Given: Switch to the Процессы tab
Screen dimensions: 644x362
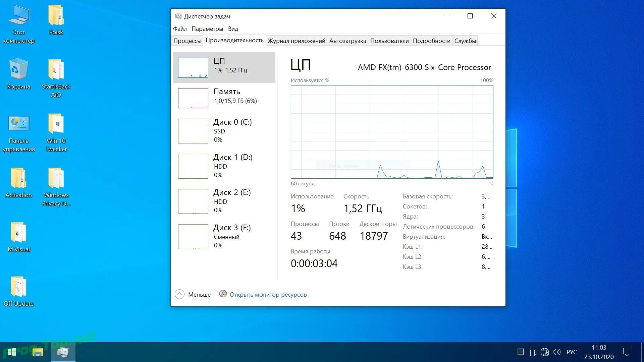Looking at the screenshot, I should [x=187, y=41].
